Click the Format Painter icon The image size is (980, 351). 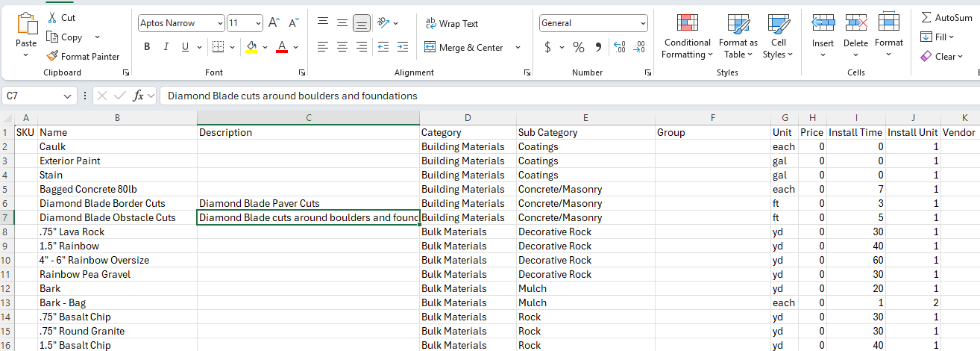click(52, 56)
